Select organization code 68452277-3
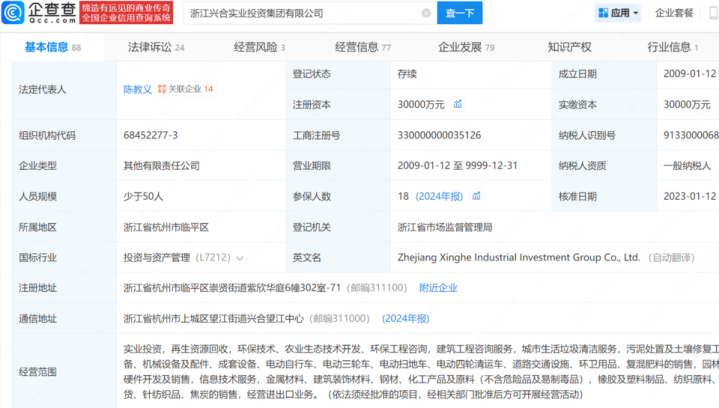The image size is (719, 408). 150,135
